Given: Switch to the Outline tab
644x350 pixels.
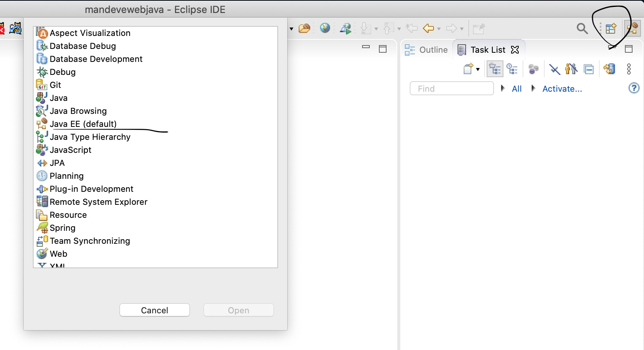Looking at the screenshot, I should 426,50.
